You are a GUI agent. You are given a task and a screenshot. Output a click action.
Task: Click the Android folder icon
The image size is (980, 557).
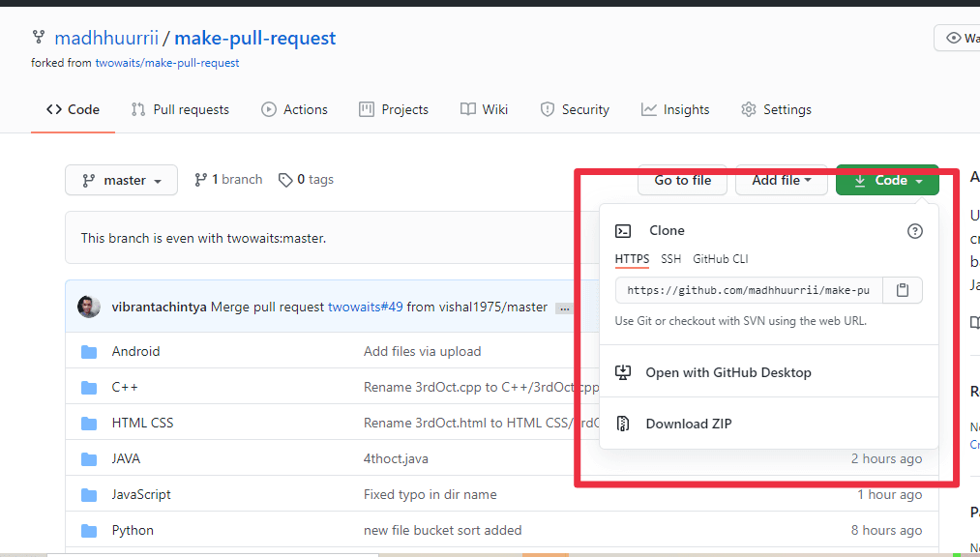(x=89, y=352)
